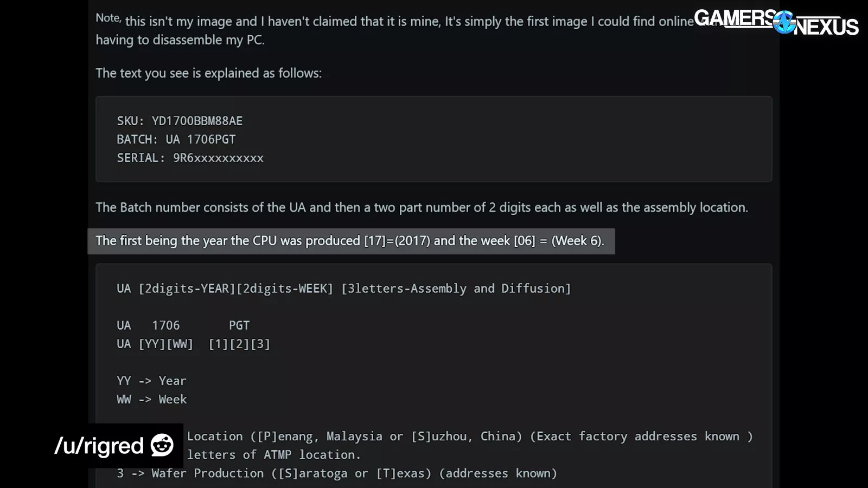Click the Wafer Production Saratoga or Texas line

(x=336, y=473)
